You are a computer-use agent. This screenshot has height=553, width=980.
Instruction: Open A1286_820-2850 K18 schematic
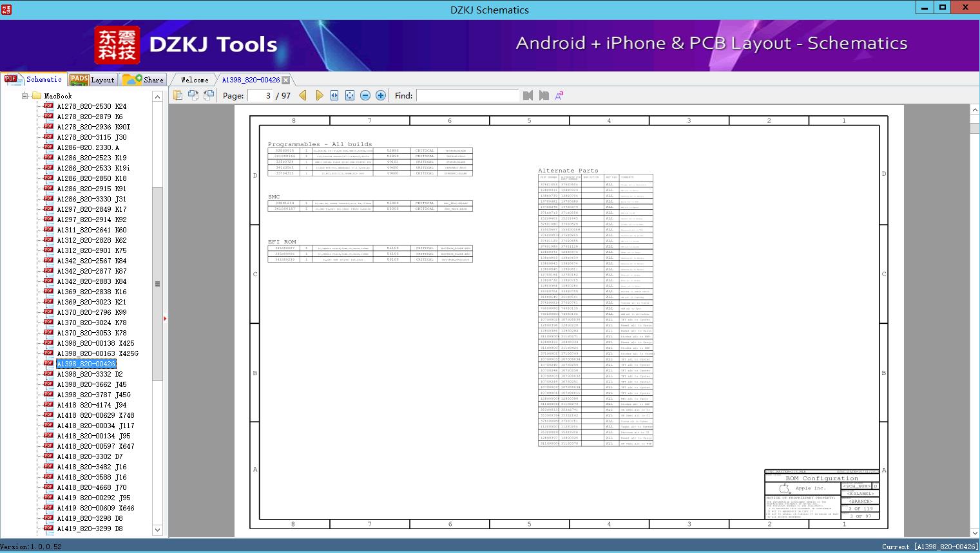[x=91, y=178]
